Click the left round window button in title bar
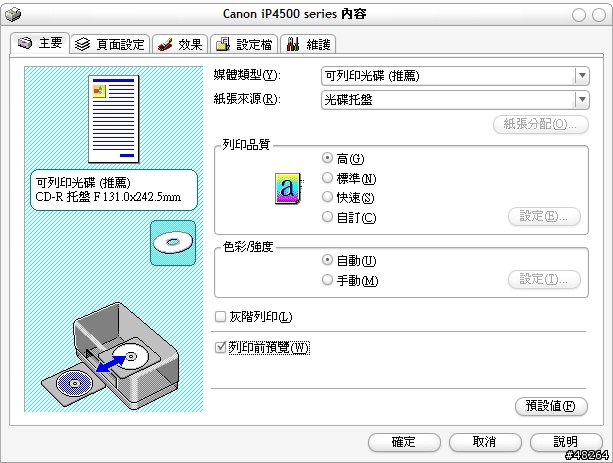The width and height of the screenshot is (613, 463). pyautogui.click(x=579, y=15)
